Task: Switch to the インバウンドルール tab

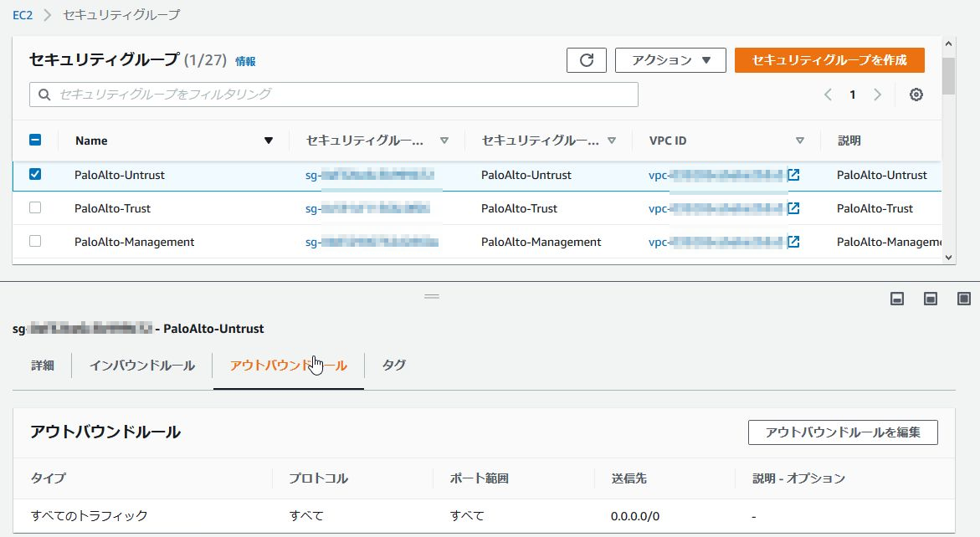Action: pyautogui.click(x=140, y=365)
